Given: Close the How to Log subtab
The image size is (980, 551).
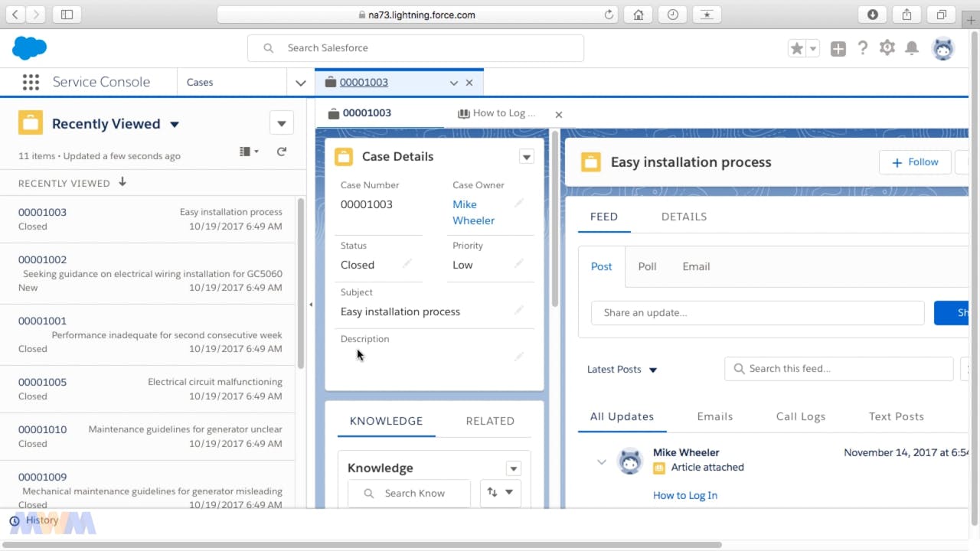Looking at the screenshot, I should coord(559,115).
